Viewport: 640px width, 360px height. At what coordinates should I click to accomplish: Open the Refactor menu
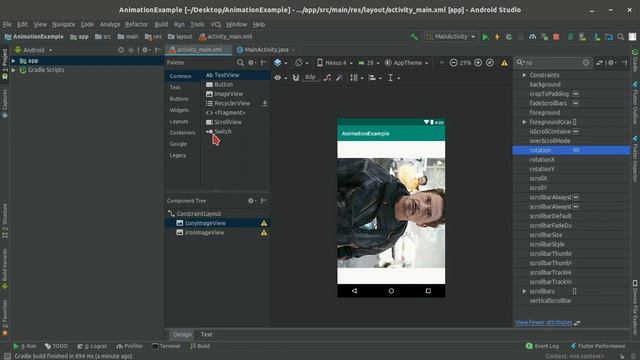coord(136,24)
